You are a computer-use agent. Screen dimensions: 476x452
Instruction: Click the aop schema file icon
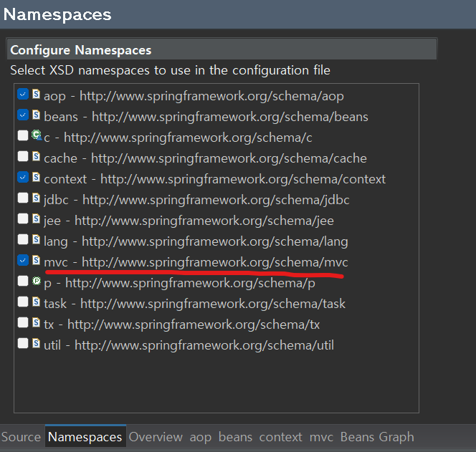point(36,94)
